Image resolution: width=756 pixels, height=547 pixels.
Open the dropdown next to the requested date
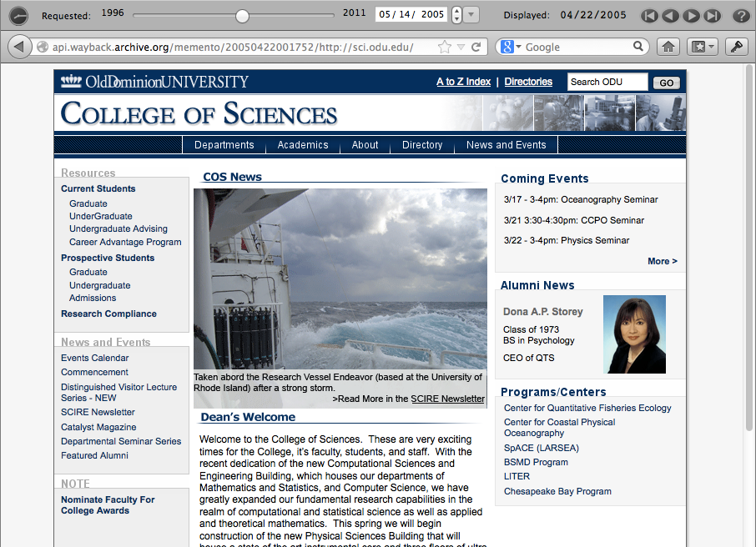pos(471,15)
